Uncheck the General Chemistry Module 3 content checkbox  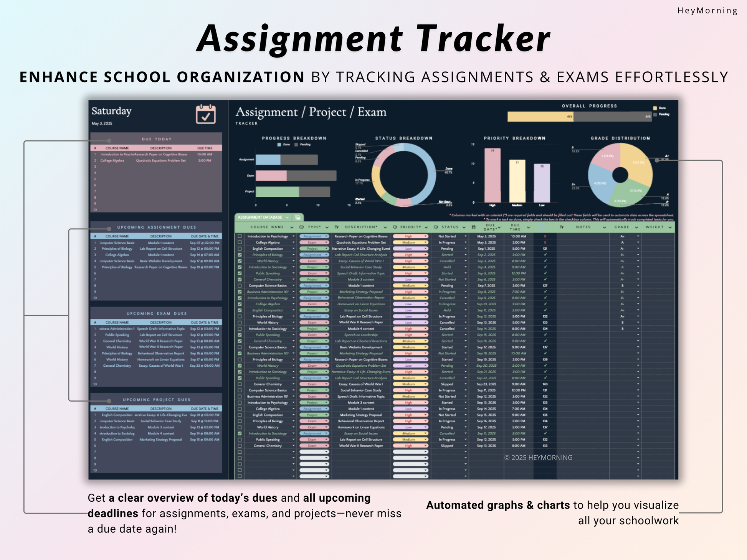[x=240, y=279]
